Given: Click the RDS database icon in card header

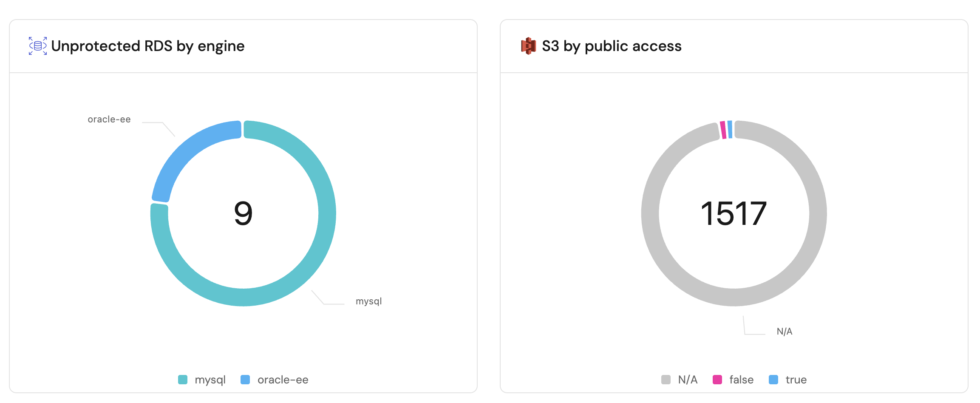Looking at the screenshot, I should click(38, 46).
